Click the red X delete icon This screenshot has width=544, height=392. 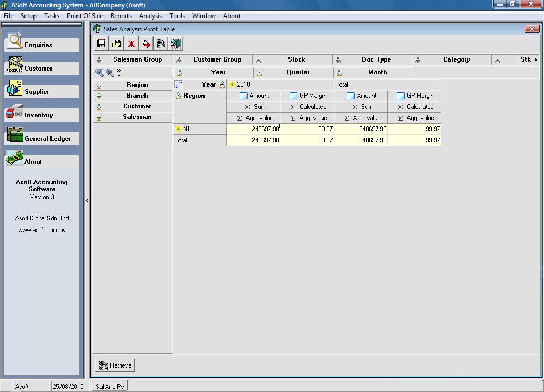pos(131,44)
